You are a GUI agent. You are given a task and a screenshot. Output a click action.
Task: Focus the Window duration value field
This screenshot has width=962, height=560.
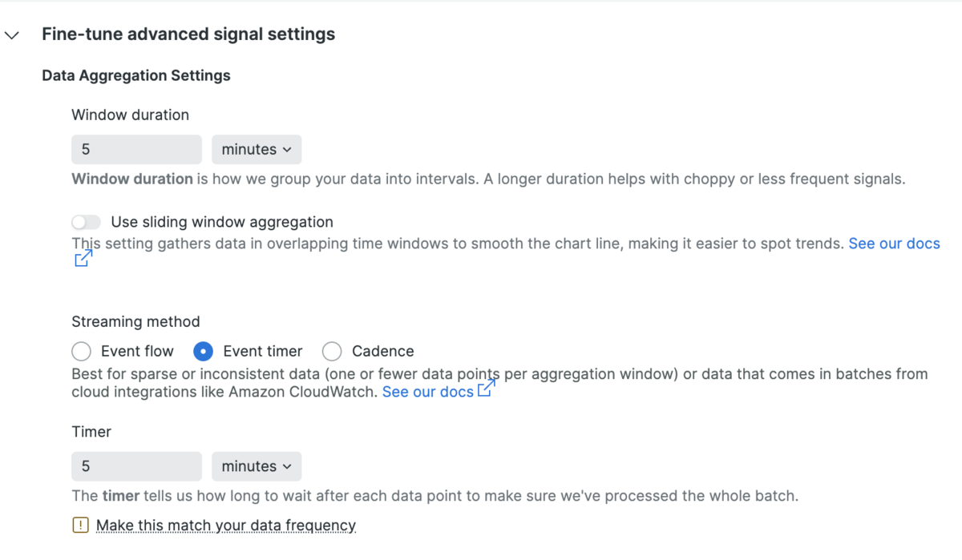(x=136, y=150)
